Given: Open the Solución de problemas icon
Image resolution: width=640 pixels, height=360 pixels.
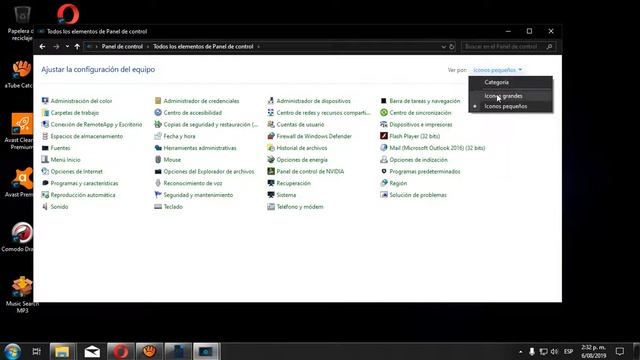Looking at the screenshot, I should (x=384, y=195).
